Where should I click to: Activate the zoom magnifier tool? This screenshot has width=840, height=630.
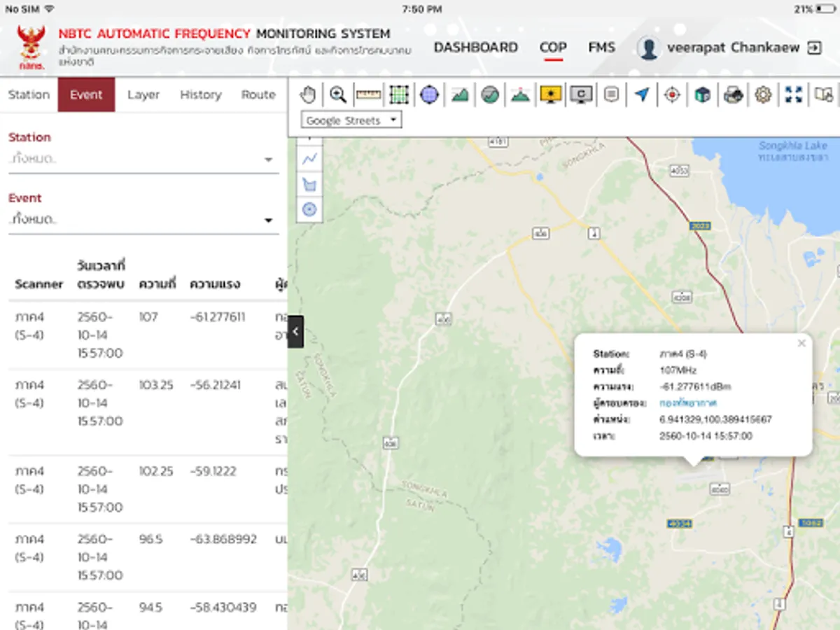click(338, 94)
